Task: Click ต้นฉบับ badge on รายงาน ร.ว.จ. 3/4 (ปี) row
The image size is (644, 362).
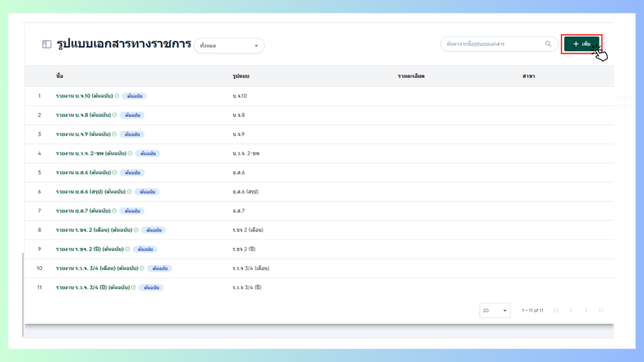Action: point(151,288)
